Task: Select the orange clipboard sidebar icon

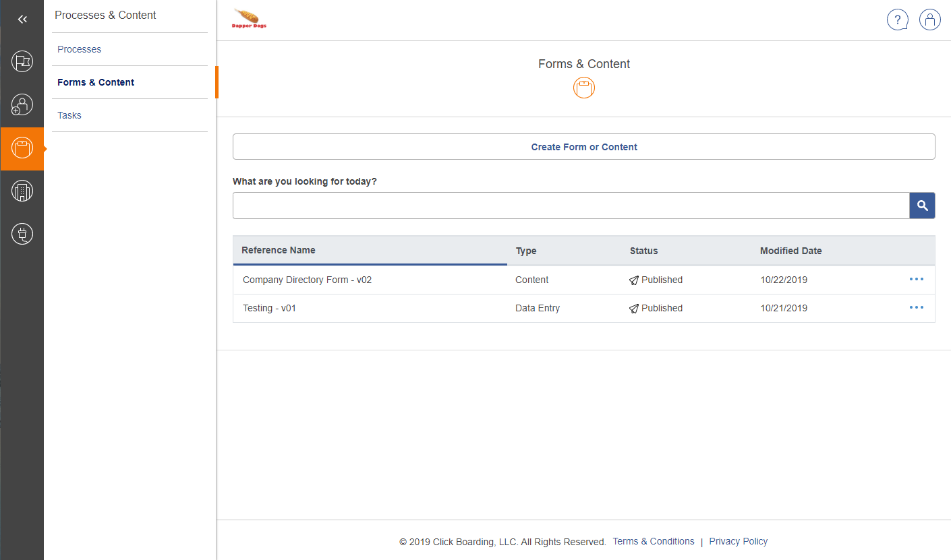Action: [22, 148]
